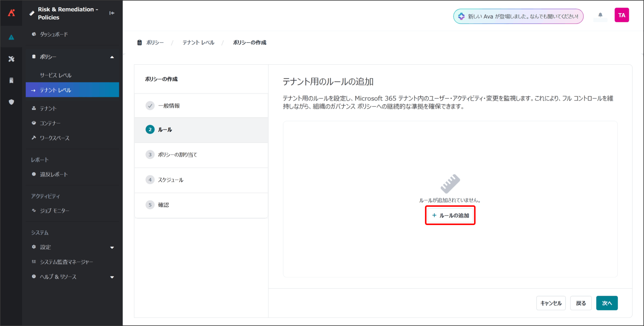
Task: Click the キャンセル button
Action: click(551, 303)
